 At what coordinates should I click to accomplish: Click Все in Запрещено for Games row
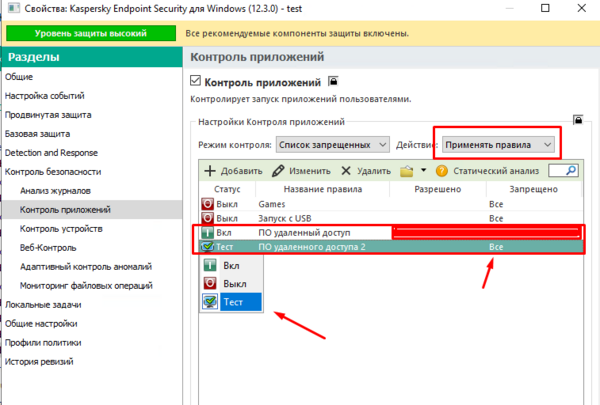tap(496, 204)
